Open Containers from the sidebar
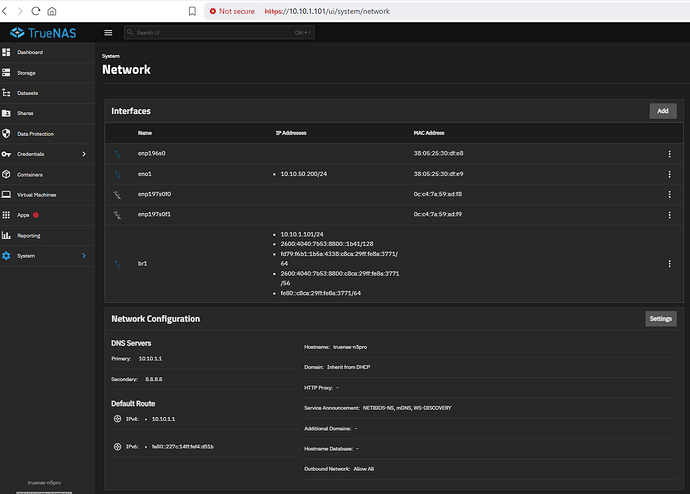The height and width of the screenshot is (494, 690). (47, 175)
